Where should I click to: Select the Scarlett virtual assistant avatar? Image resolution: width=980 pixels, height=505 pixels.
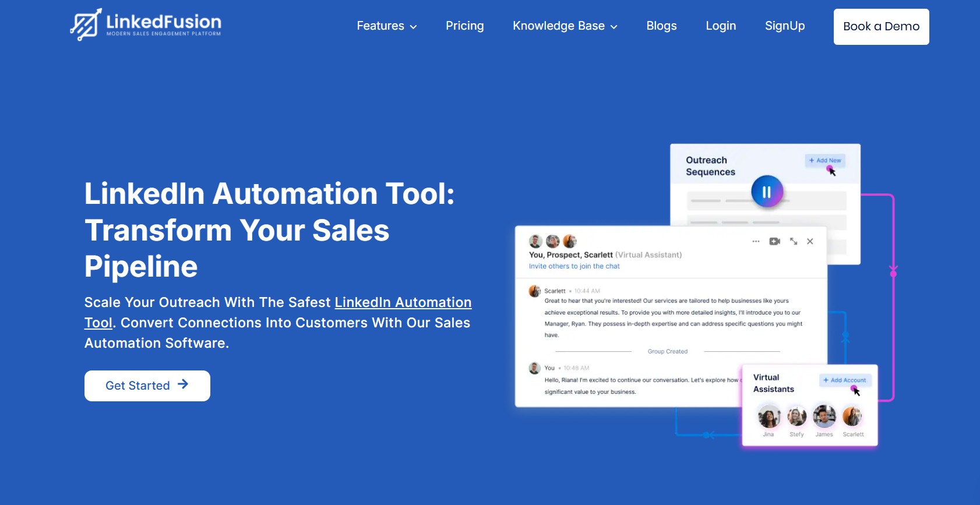click(852, 416)
